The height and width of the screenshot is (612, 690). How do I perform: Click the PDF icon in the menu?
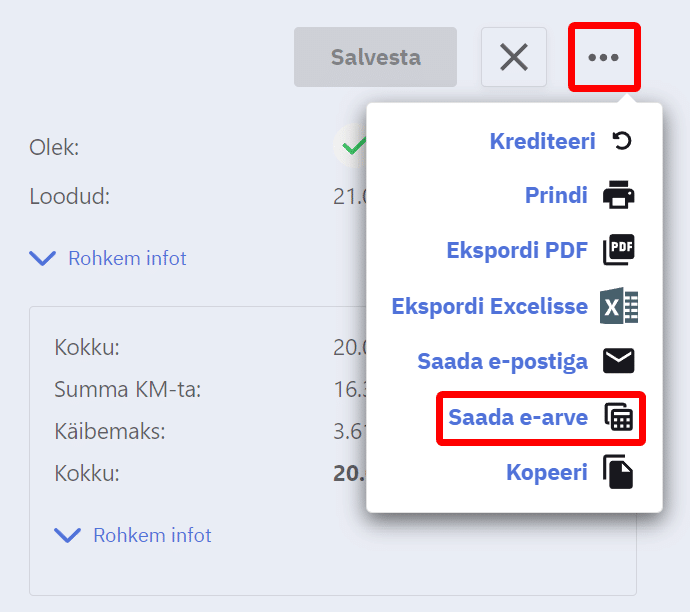(x=619, y=250)
